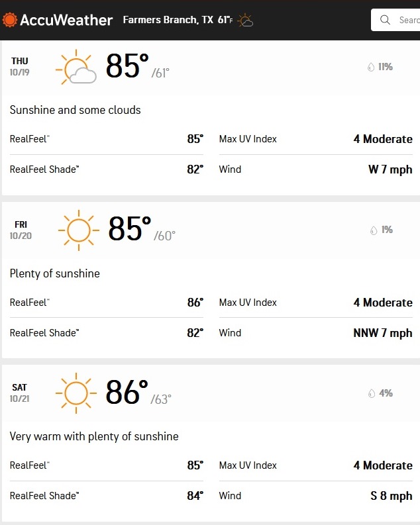Click 'Plenty of sunshine' description

pos(54,273)
